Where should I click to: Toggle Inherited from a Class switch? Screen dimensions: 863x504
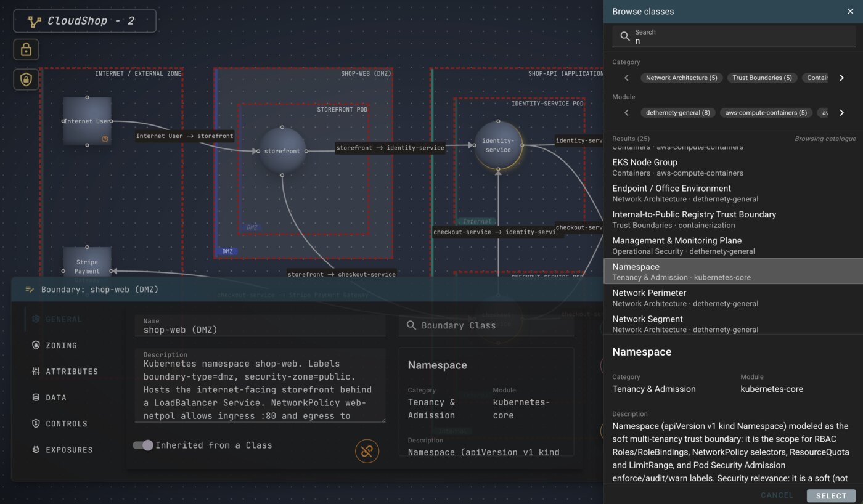point(143,445)
